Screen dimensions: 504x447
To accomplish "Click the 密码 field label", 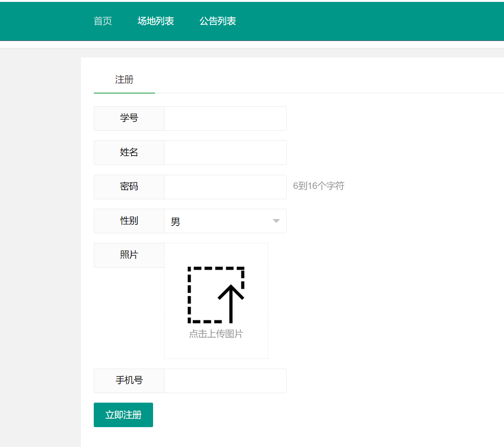I will point(129,187).
